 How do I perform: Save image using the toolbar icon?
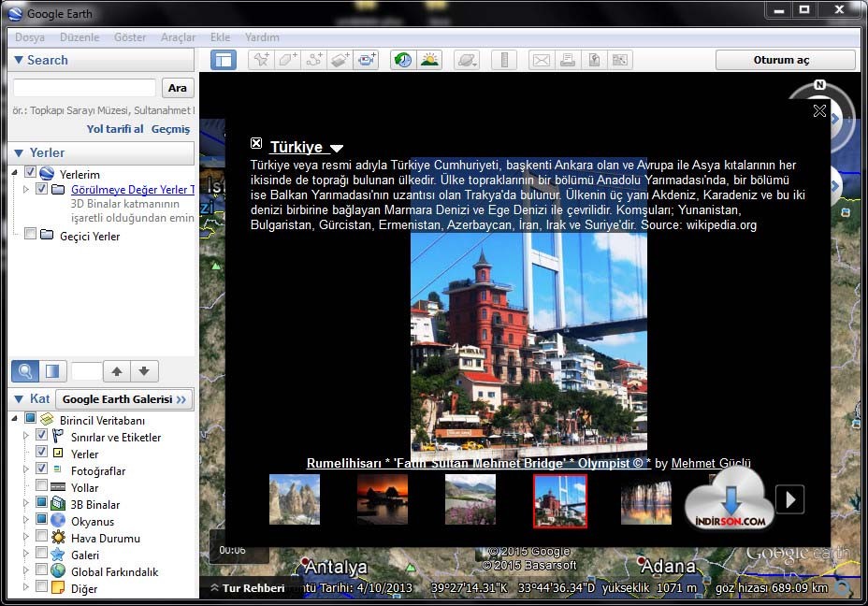pyautogui.click(x=594, y=60)
